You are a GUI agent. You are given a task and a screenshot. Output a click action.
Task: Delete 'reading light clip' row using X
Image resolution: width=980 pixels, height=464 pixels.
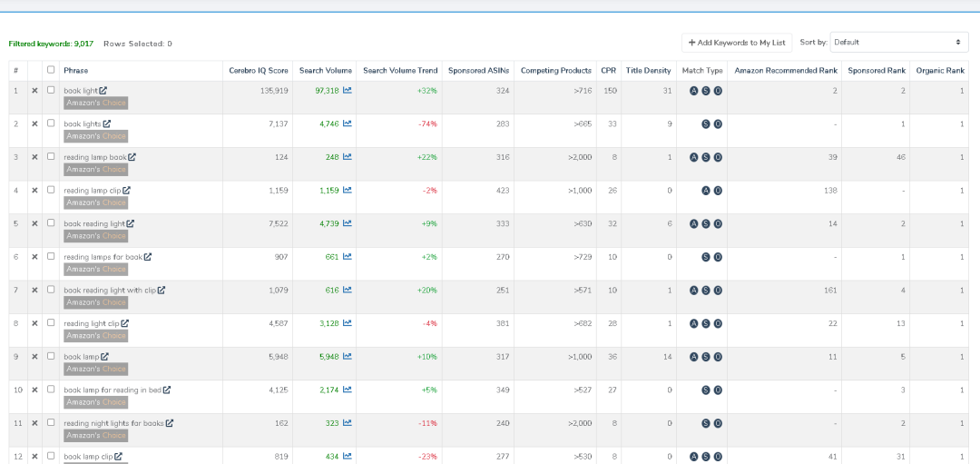[x=35, y=323]
